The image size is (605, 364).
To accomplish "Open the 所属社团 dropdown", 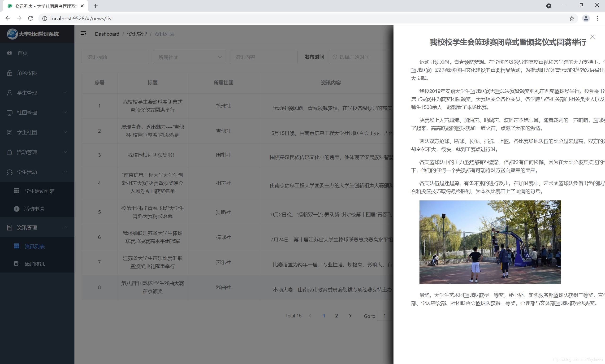I will point(189,57).
